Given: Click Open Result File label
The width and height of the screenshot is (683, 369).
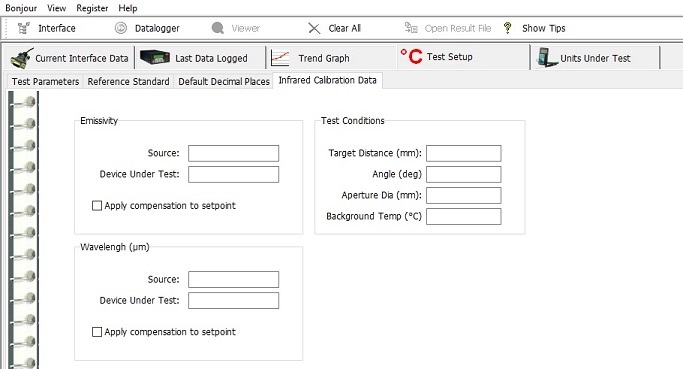Looking at the screenshot, I should click(458, 28).
